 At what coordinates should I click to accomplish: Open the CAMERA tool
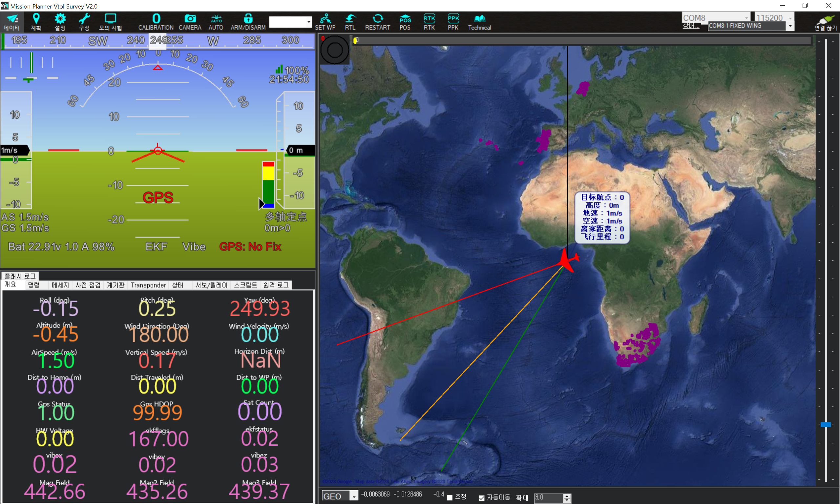click(190, 22)
